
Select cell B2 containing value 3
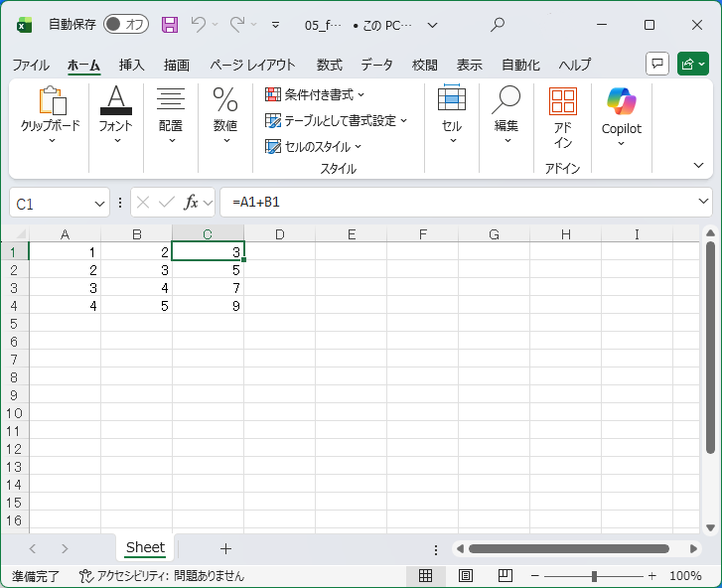click(136, 270)
